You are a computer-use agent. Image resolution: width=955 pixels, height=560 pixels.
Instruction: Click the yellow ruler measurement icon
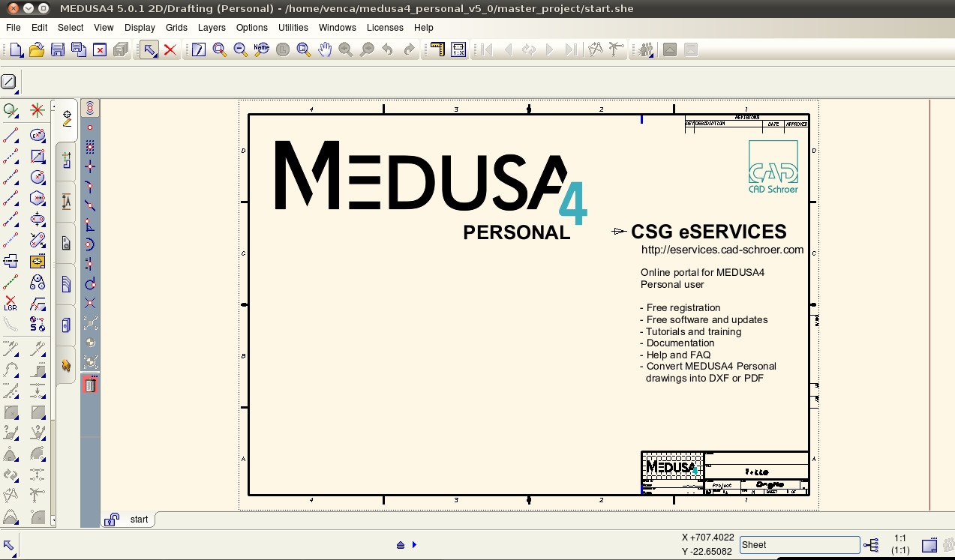tap(436, 50)
